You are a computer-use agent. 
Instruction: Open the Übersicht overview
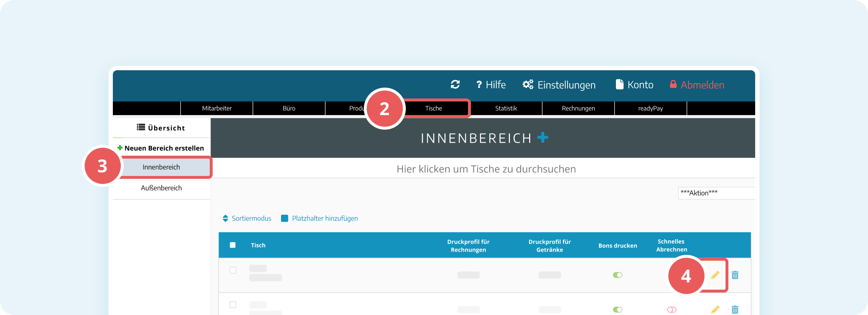click(x=161, y=128)
